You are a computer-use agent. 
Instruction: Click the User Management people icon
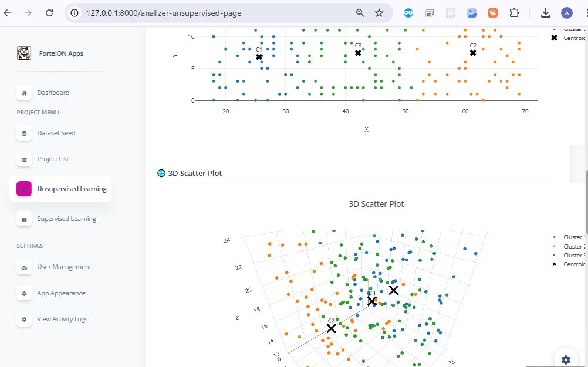(x=24, y=267)
